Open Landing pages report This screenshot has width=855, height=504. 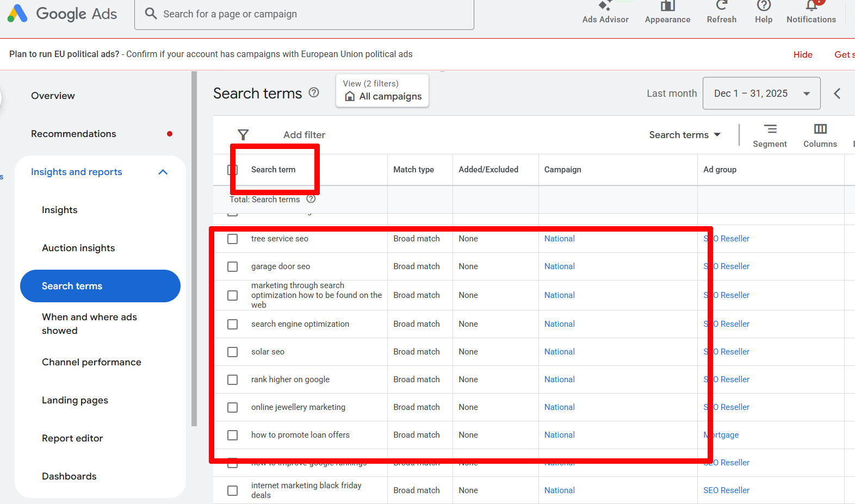point(75,400)
